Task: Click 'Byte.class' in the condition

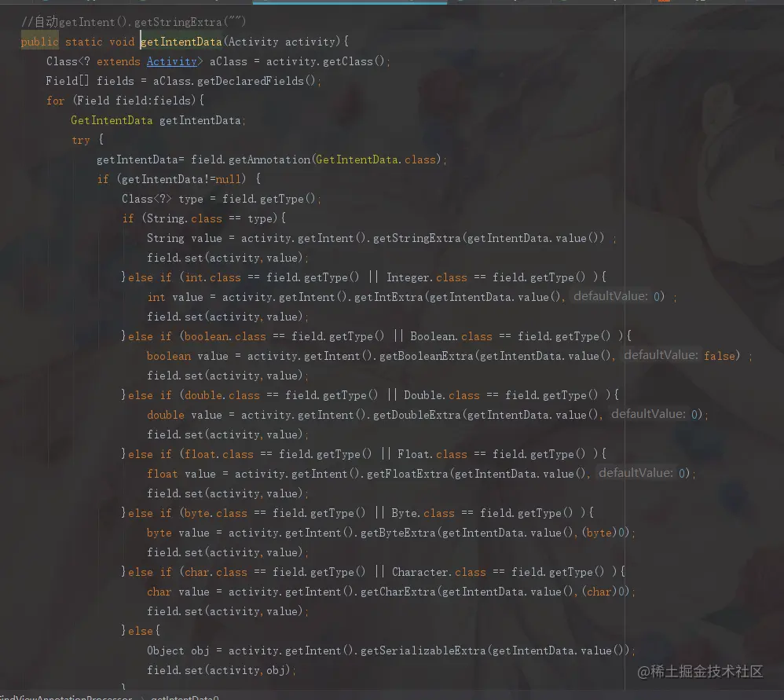Action: [x=423, y=514]
